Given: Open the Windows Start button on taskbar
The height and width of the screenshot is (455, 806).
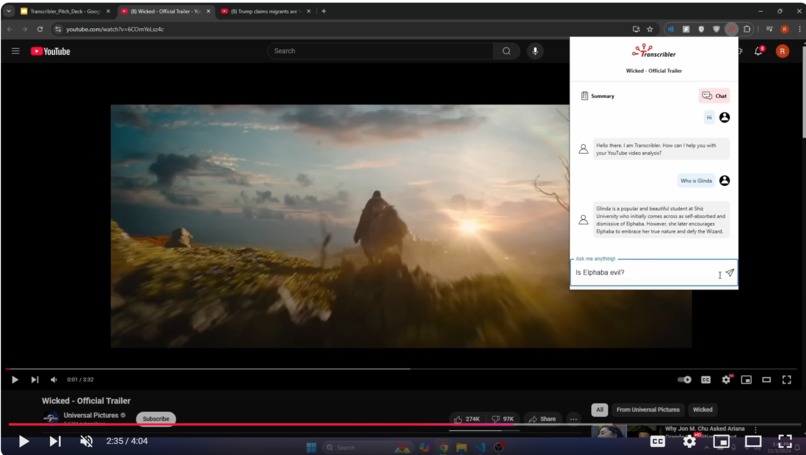Looking at the screenshot, I should [312, 447].
